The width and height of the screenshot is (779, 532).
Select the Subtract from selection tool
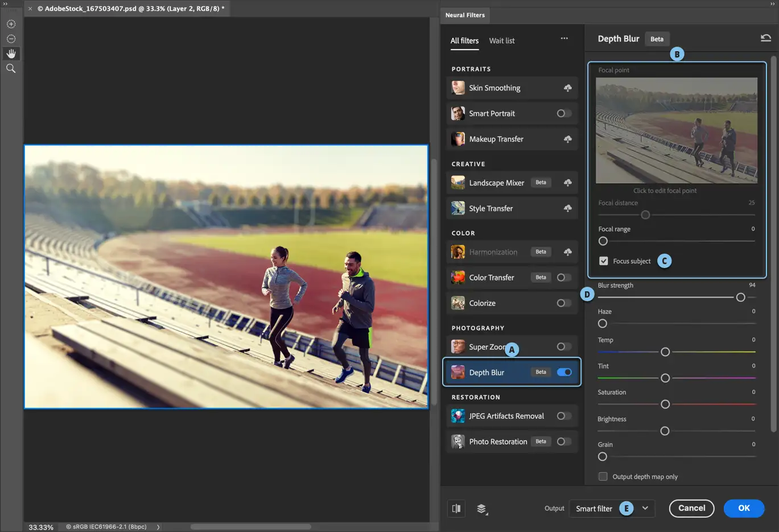click(x=11, y=39)
